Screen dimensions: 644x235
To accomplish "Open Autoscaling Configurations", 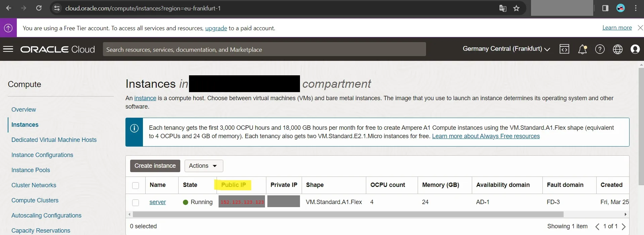I will pyautogui.click(x=46, y=216).
